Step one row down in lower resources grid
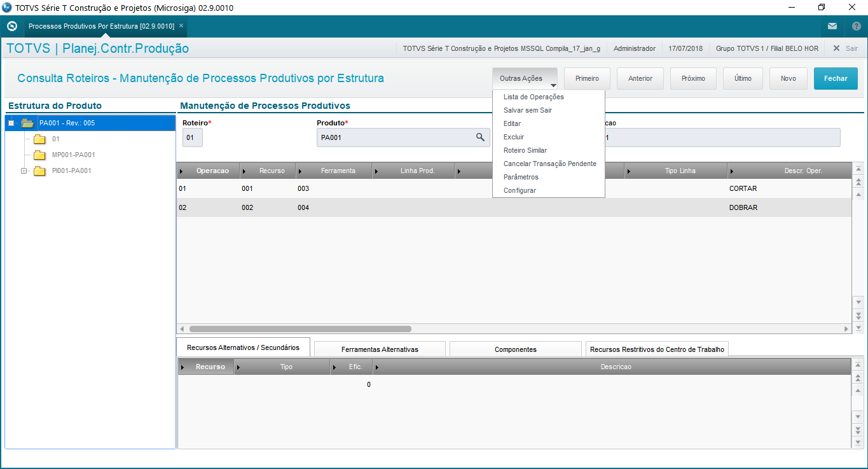Image resolution: width=868 pixels, height=469 pixels. (x=858, y=417)
